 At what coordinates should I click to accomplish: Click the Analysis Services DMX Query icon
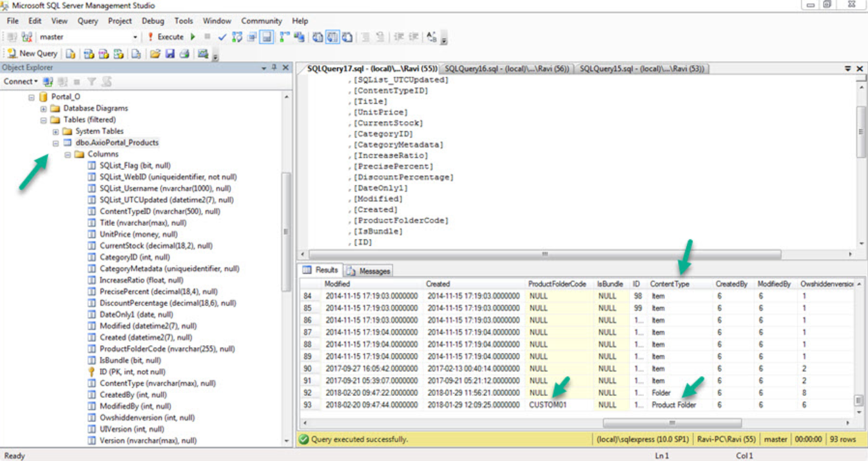[104, 54]
